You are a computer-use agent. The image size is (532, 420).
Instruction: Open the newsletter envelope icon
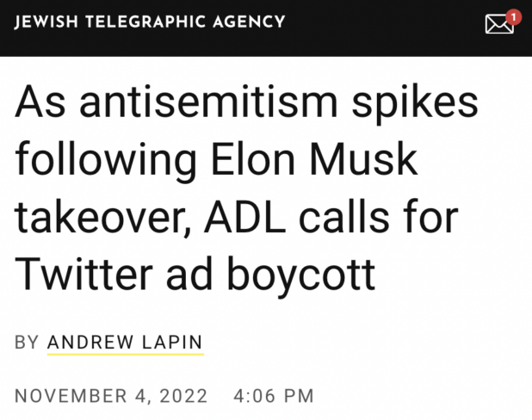coord(498,24)
